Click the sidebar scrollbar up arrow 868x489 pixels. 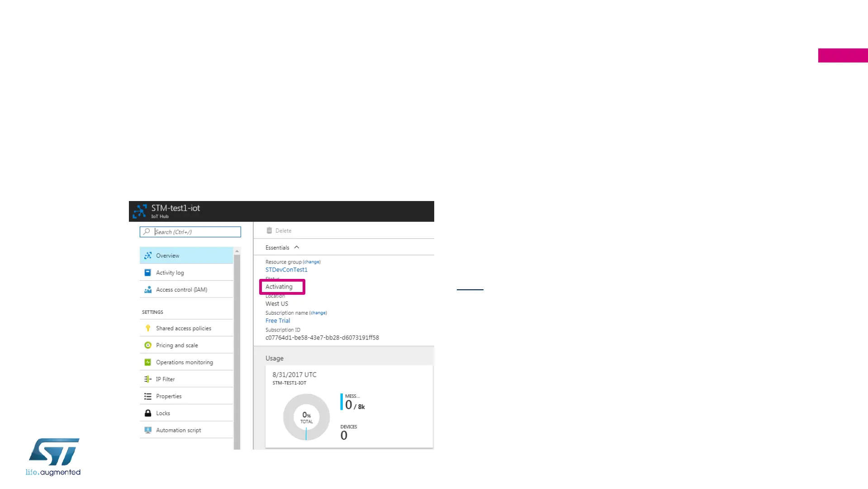pos(237,251)
